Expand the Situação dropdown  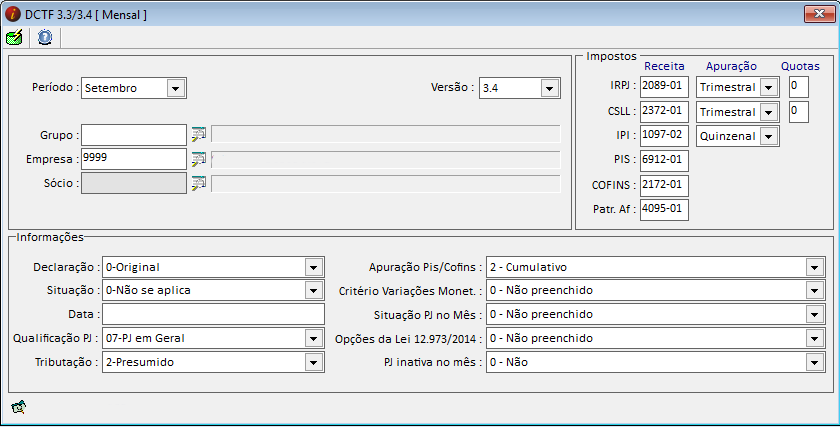[313, 290]
